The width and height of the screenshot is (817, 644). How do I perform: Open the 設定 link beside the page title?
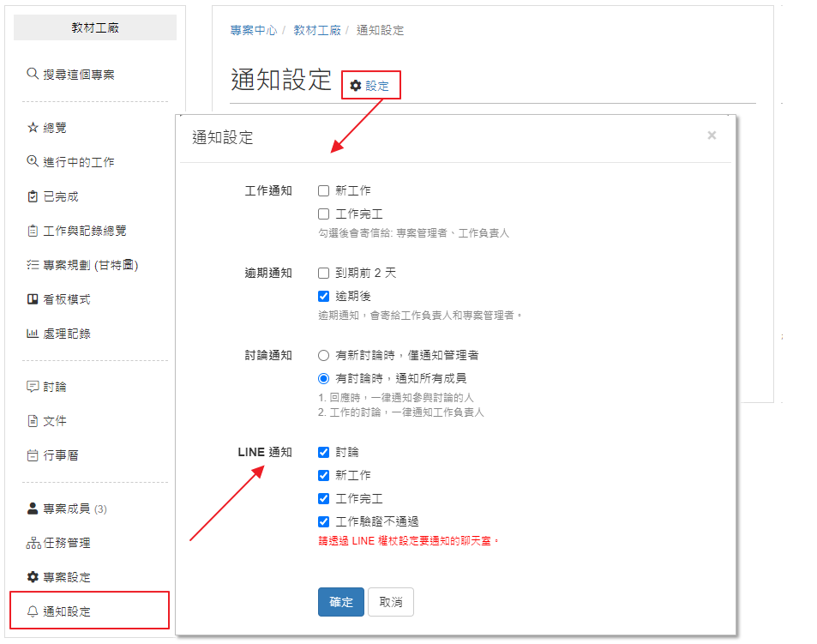[x=377, y=86]
